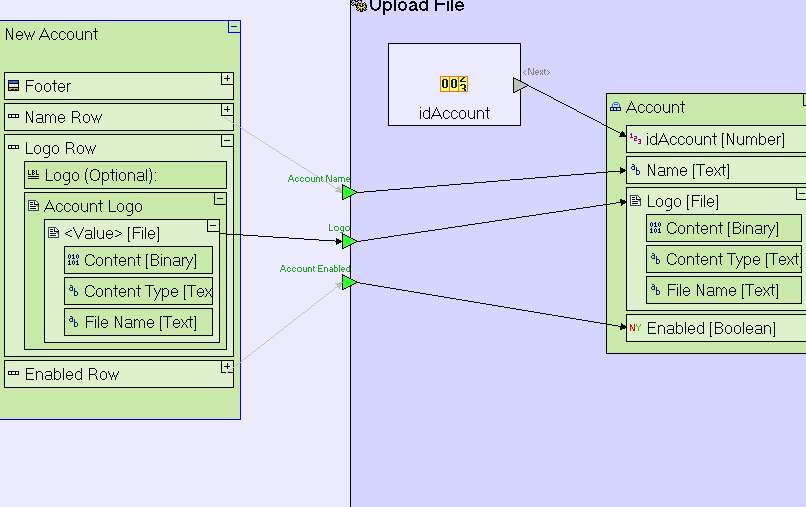
Task: Select the Name [Text] attribute
Action: coord(688,171)
